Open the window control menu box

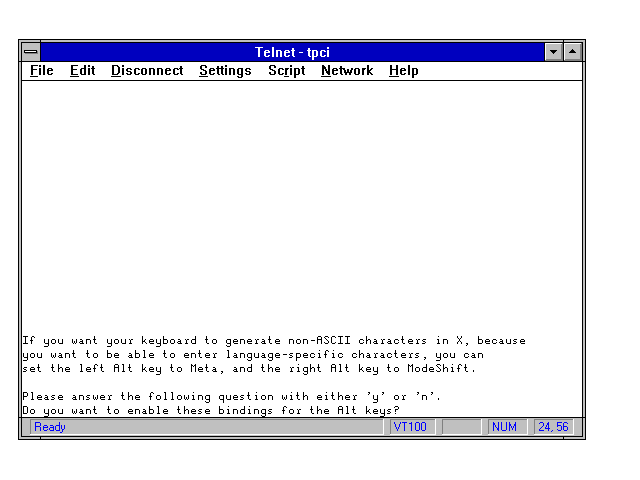coord(31,52)
